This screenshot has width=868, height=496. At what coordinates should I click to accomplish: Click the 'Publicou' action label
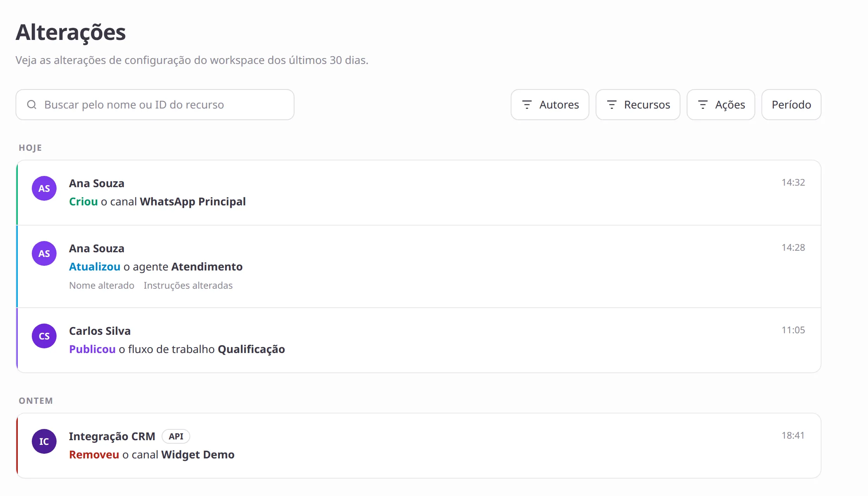pyautogui.click(x=92, y=349)
